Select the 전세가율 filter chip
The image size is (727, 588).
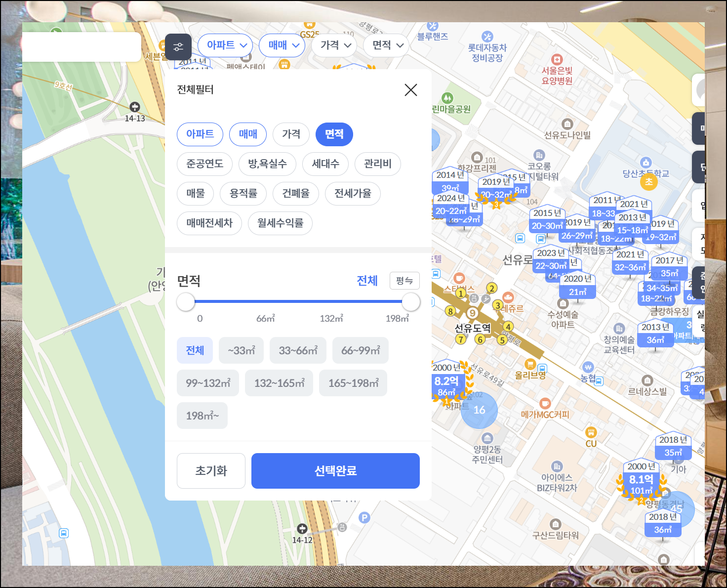[x=353, y=194]
